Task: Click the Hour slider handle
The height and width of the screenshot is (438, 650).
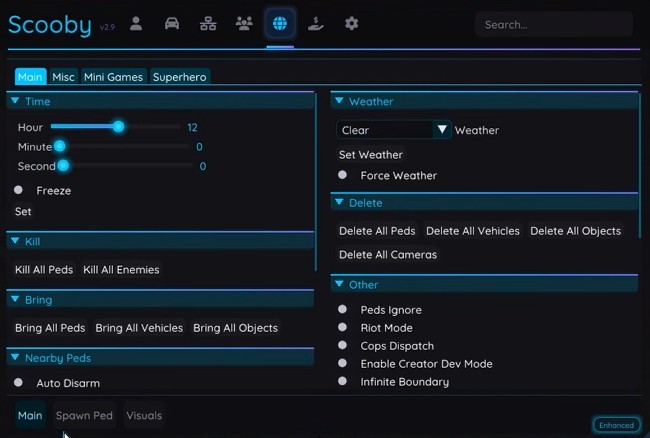Action: pyautogui.click(x=119, y=127)
